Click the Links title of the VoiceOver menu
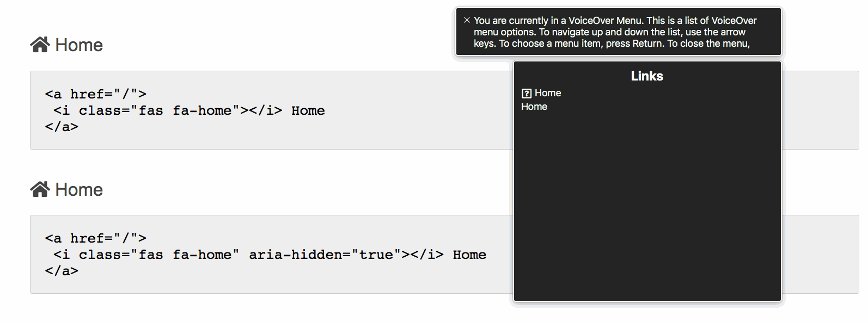 click(x=647, y=76)
